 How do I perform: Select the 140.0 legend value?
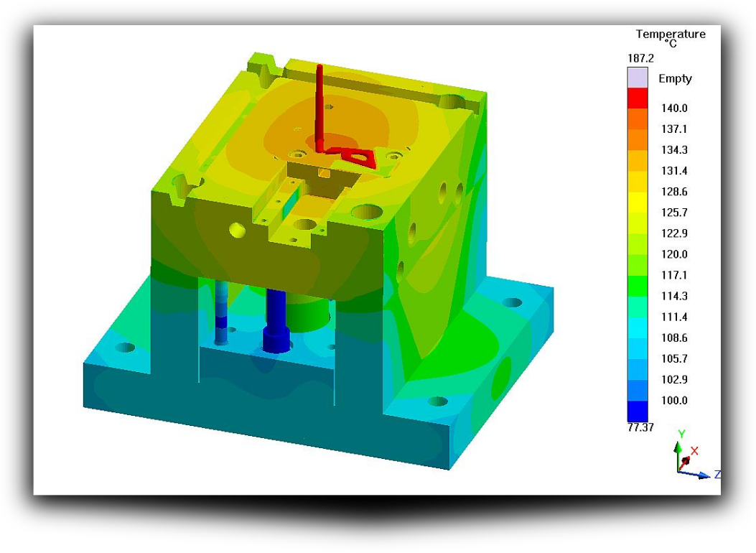point(674,108)
